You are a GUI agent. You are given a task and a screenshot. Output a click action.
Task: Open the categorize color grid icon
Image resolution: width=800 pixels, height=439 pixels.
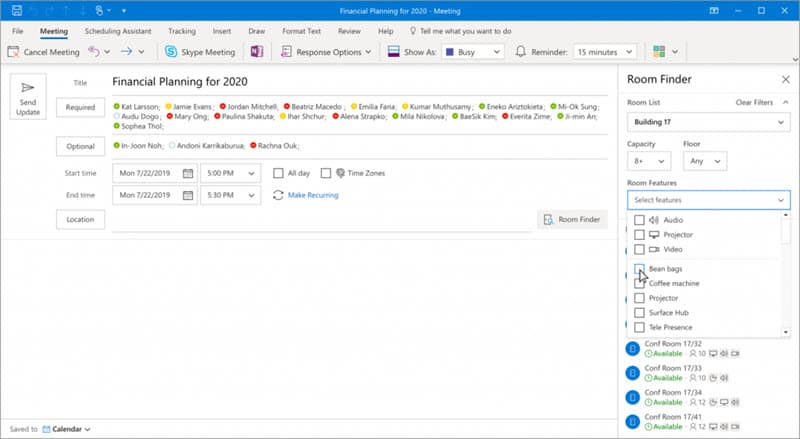659,52
